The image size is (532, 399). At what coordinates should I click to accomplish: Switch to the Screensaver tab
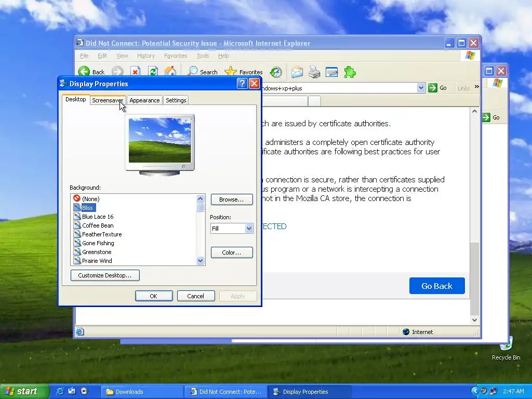(108, 100)
